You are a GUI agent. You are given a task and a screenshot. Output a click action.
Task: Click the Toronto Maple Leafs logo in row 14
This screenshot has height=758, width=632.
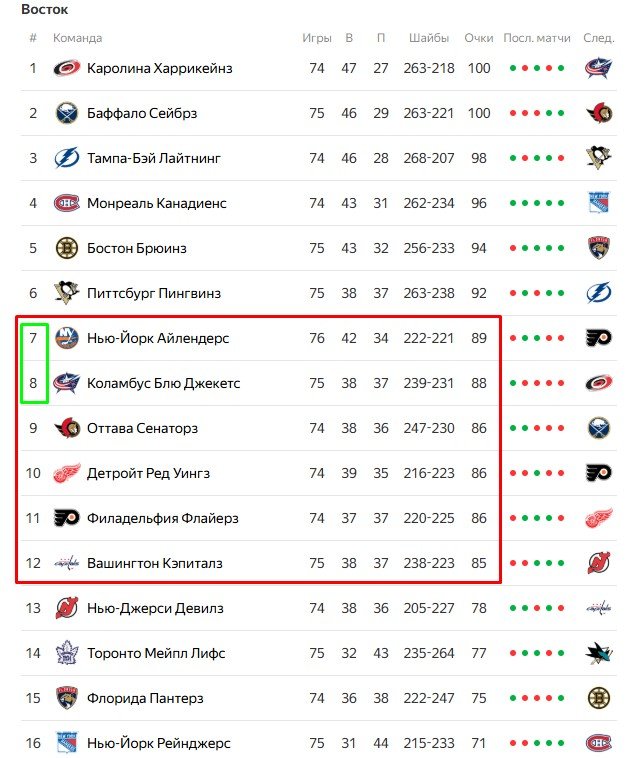click(x=67, y=653)
